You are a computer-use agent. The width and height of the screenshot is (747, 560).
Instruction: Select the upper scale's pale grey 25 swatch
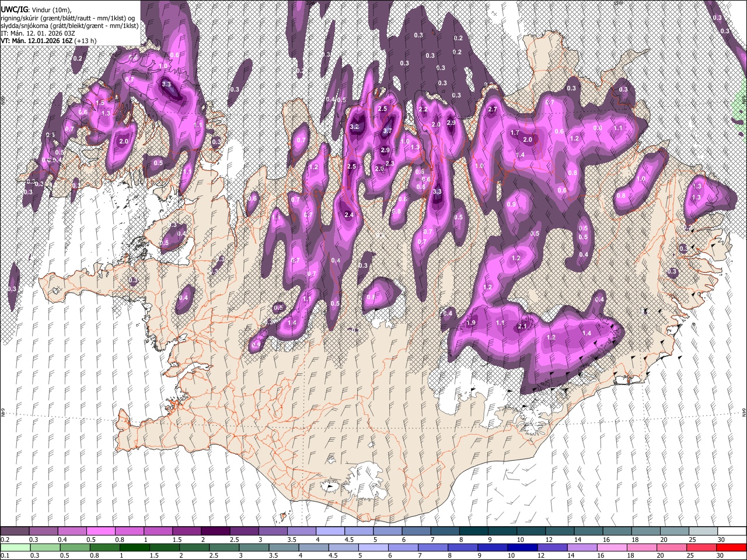703,531
